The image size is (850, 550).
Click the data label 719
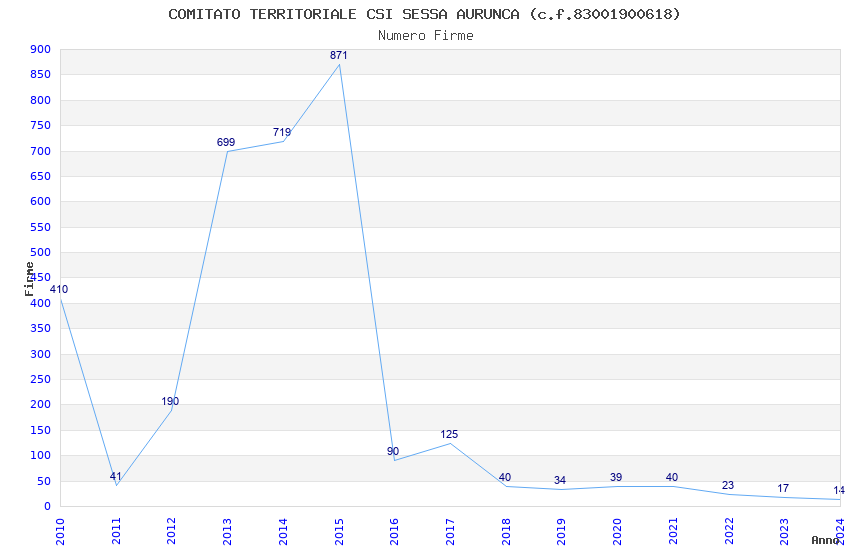coord(282,132)
